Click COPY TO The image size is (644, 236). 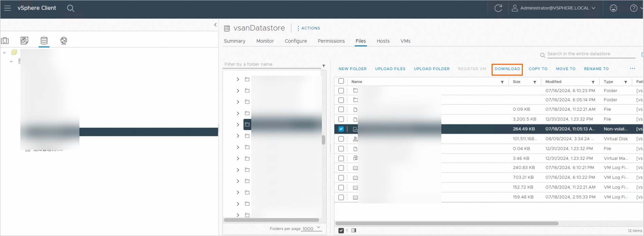pyautogui.click(x=538, y=69)
